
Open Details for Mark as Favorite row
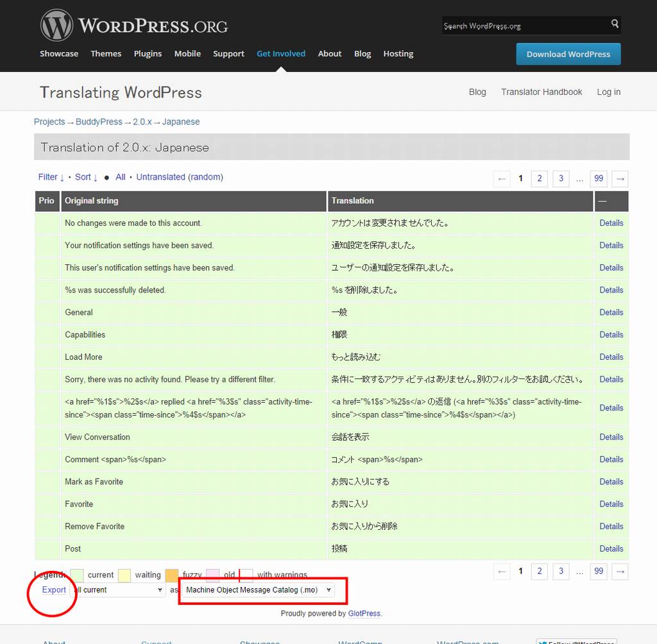click(x=611, y=482)
